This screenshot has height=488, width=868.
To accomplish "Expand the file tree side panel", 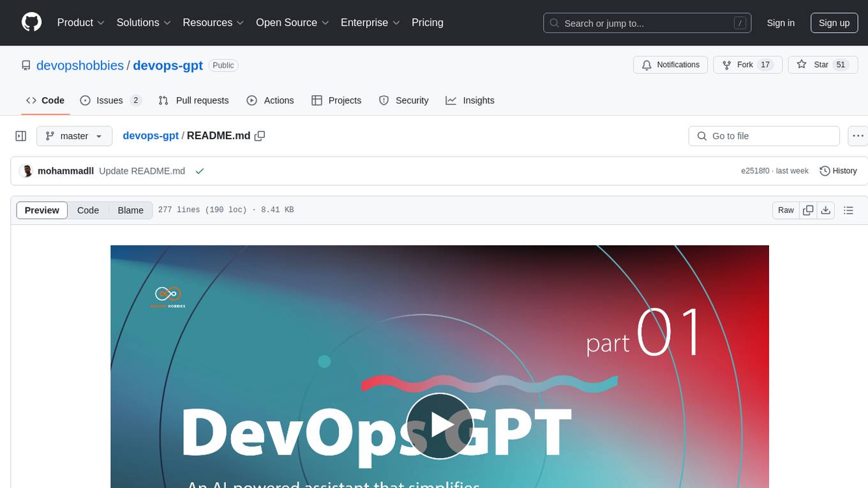I will point(21,136).
